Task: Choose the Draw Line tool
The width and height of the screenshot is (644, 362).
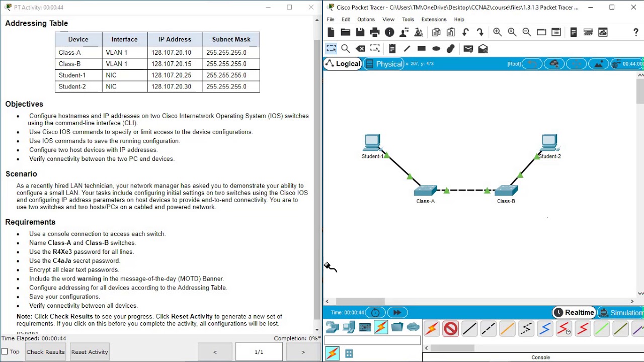Action: tap(407, 48)
